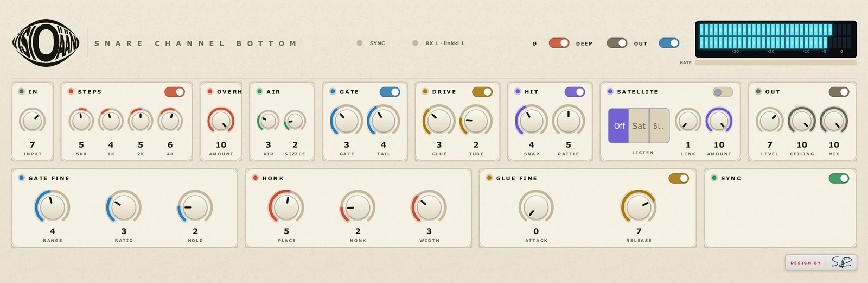This screenshot has width=868, height=283.
Task: Disable the STEPS module switch
Action: [175, 92]
